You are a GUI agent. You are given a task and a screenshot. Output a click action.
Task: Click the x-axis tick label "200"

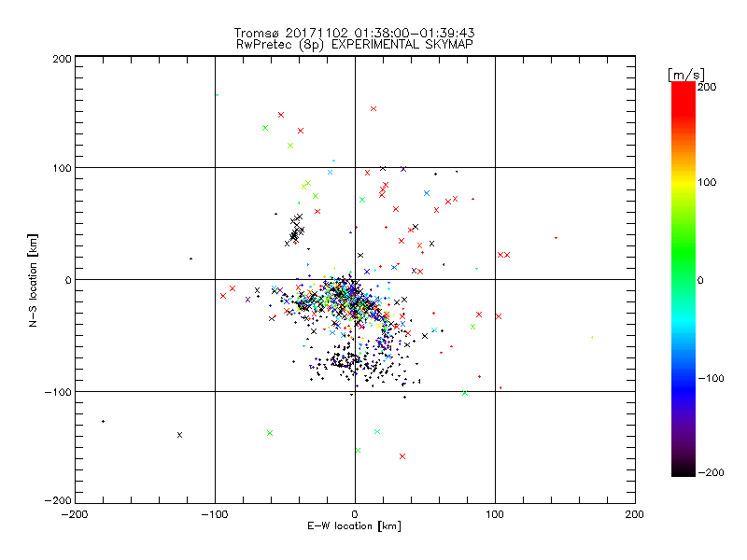pos(635,514)
